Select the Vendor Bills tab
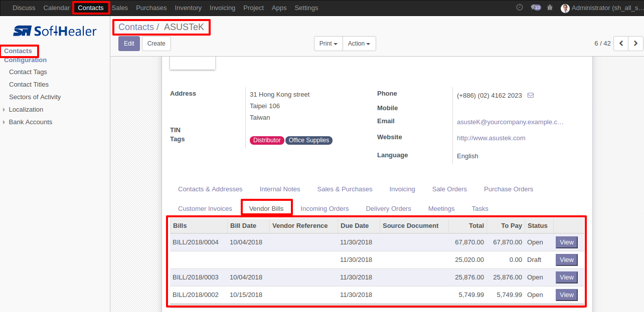This screenshot has width=644, height=312. (266, 209)
